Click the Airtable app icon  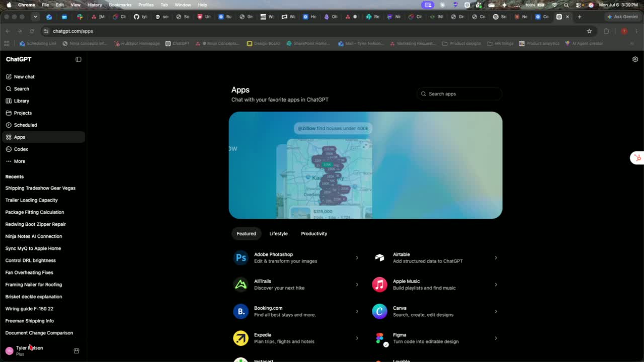380,258
